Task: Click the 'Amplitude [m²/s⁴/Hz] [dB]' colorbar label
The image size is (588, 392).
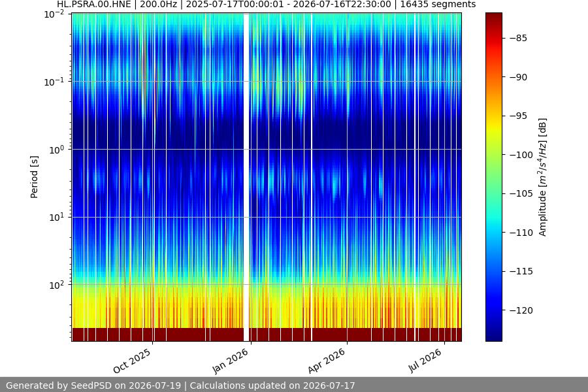Action: tap(543, 177)
